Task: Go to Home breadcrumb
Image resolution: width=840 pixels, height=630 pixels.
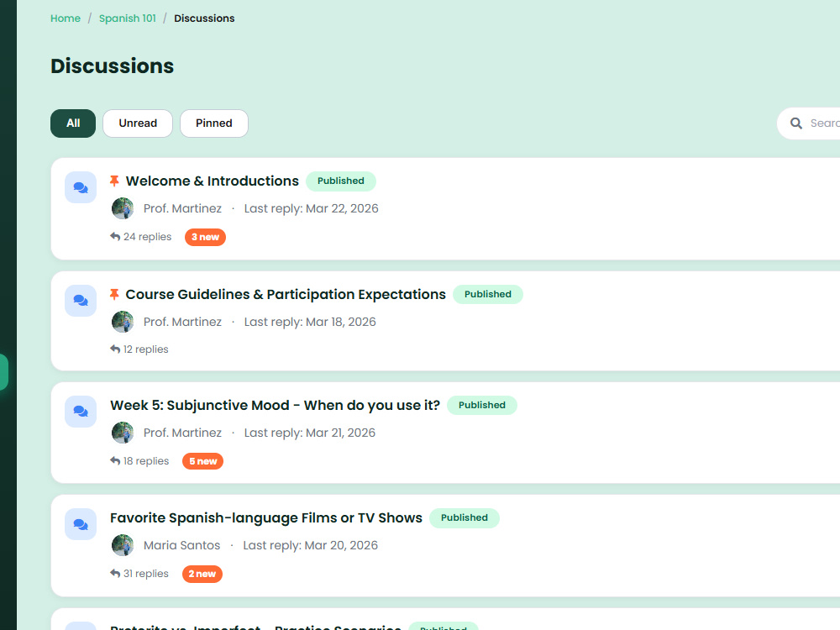Action: [66, 18]
